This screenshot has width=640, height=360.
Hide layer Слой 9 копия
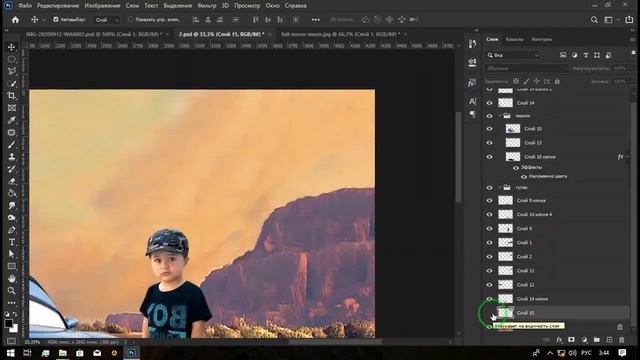click(x=489, y=200)
